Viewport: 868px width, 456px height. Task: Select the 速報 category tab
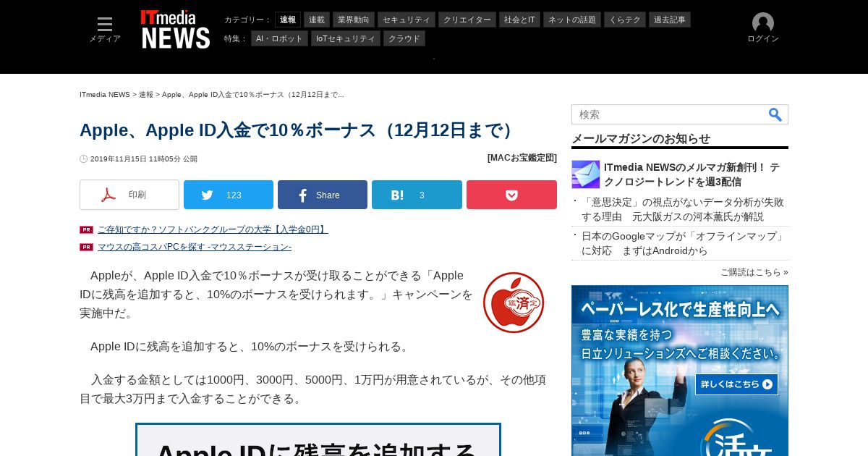coord(288,20)
